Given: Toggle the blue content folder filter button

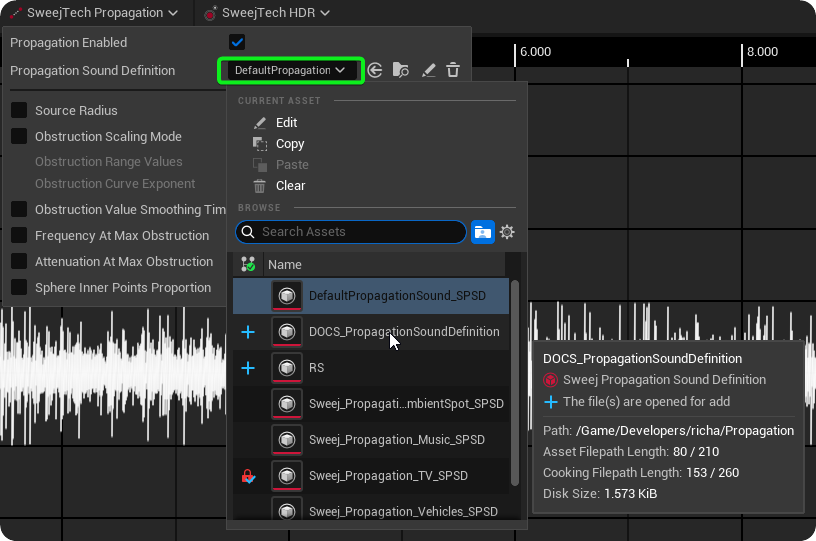Looking at the screenshot, I should point(483,232).
